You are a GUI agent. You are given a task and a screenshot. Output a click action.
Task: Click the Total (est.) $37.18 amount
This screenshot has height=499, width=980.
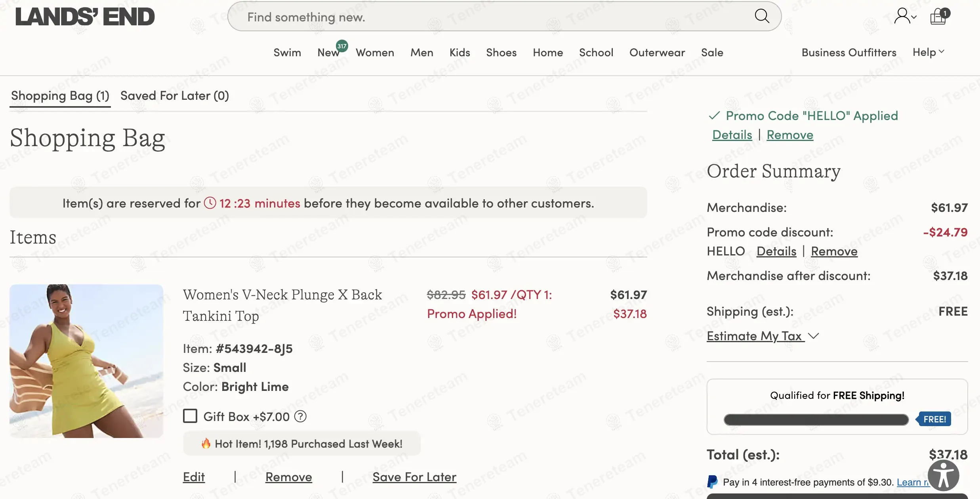tap(948, 454)
